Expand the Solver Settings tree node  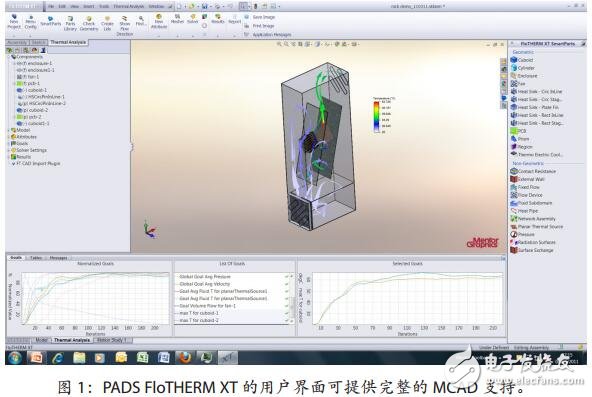9,150
